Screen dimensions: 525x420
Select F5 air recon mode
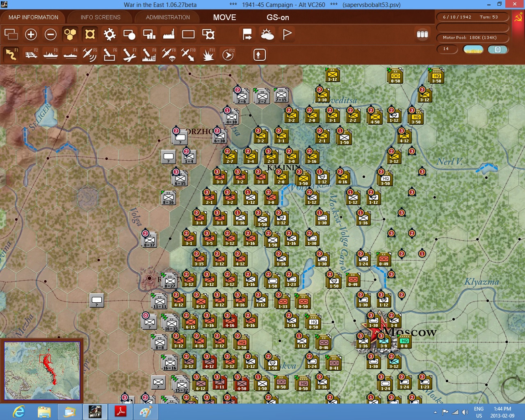[89, 54]
